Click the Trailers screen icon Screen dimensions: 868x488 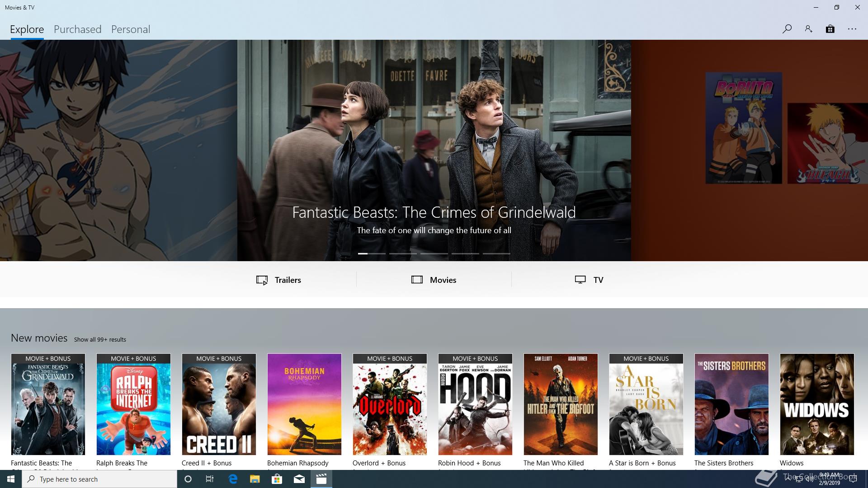[262, 280]
